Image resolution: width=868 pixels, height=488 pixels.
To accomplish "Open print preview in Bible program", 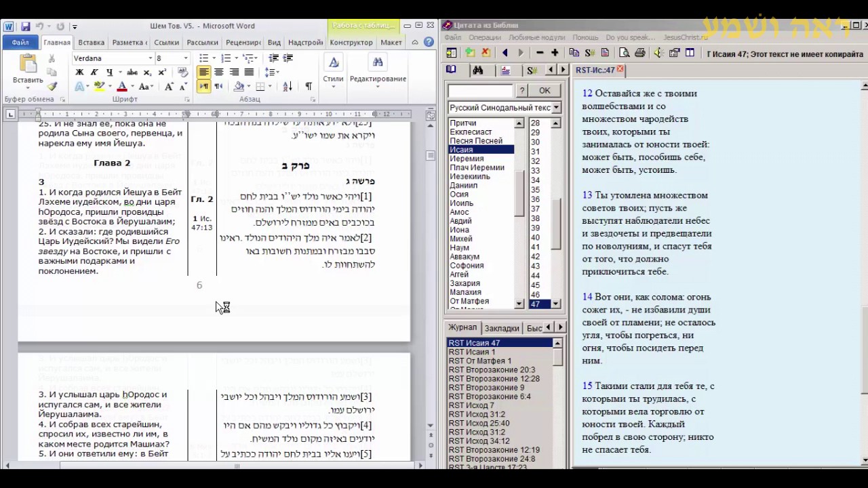I will pos(625,52).
